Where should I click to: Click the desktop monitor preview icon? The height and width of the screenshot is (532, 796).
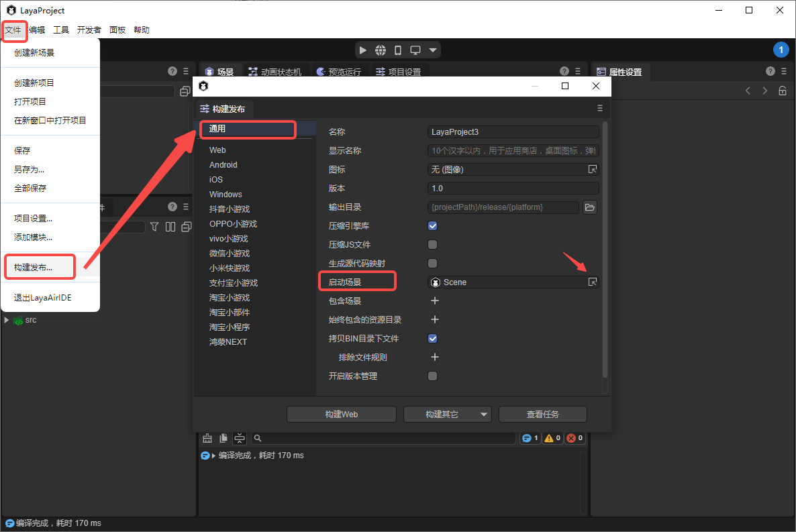[415, 50]
